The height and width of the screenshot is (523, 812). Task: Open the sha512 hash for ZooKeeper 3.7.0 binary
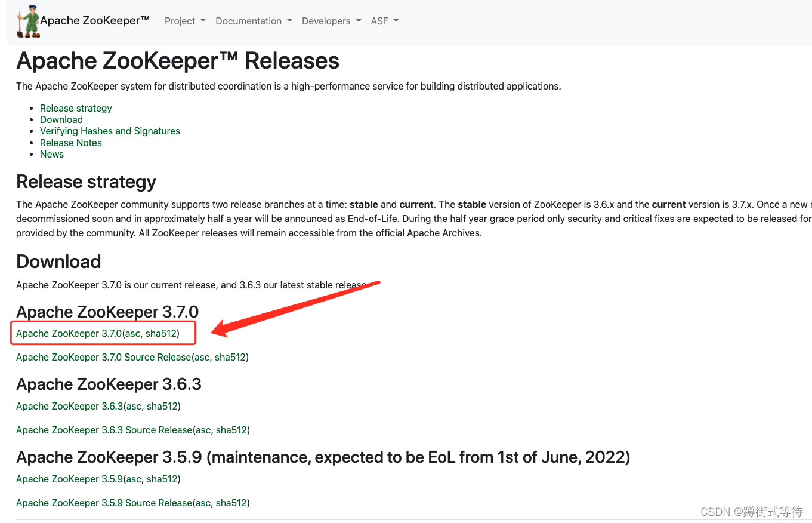[161, 333]
